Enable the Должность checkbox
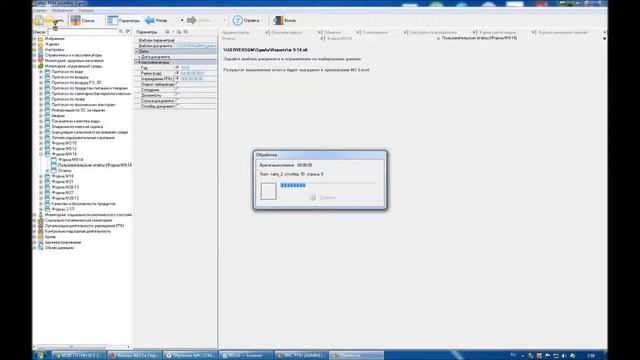 tap(178, 95)
